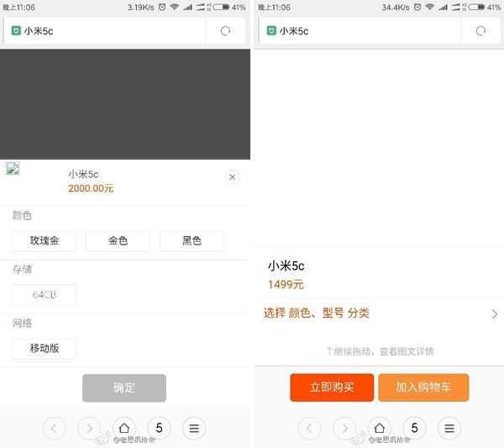Choose 移动版 network option

45,349
